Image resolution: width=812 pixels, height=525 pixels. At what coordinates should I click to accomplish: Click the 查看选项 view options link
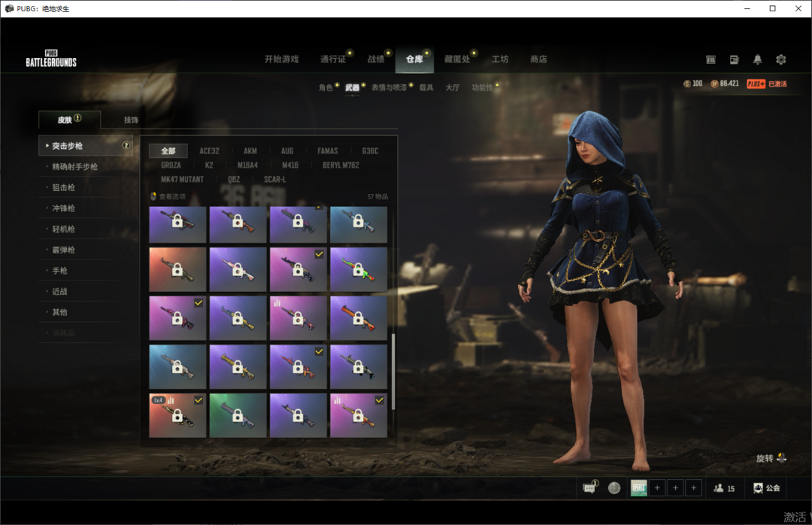click(x=172, y=196)
